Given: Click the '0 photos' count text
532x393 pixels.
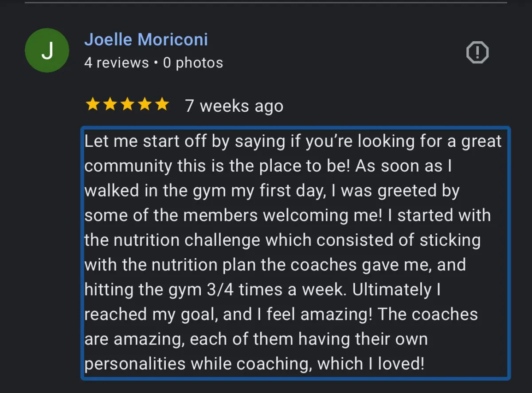Looking at the screenshot, I should 193,63.
